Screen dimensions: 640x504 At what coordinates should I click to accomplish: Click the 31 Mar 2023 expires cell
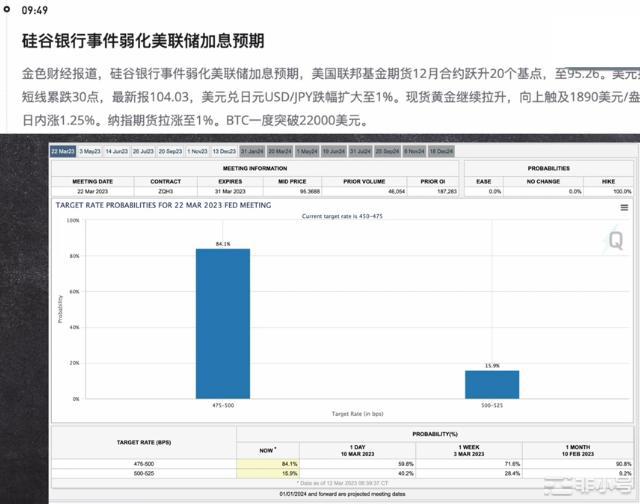[230, 191]
